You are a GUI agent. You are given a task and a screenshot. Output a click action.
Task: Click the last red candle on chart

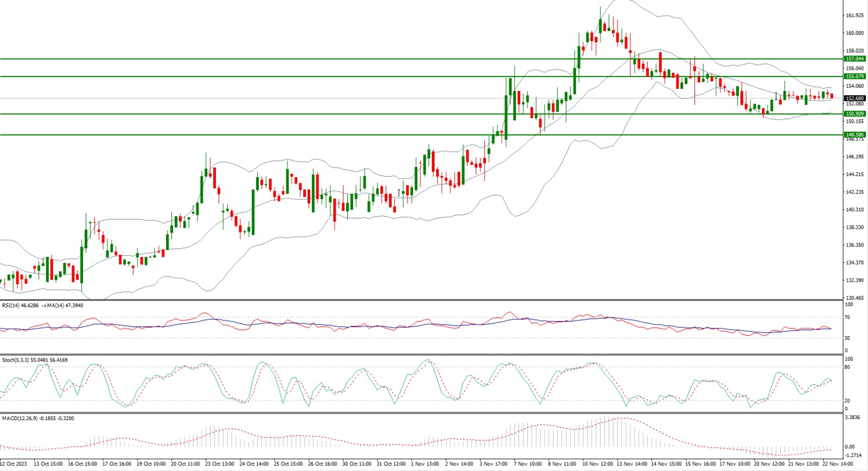tap(832, 96)
